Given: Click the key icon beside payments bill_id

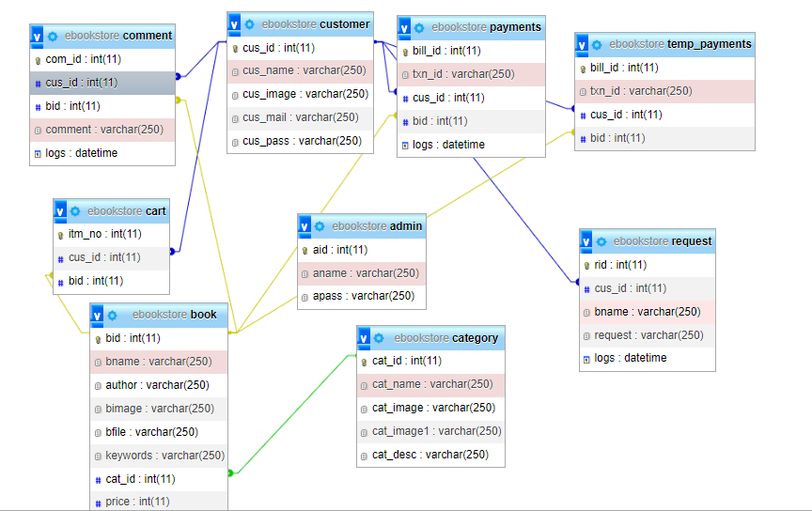Looking at the screenshot, I should pyautogui.click(x=405, y=52).
